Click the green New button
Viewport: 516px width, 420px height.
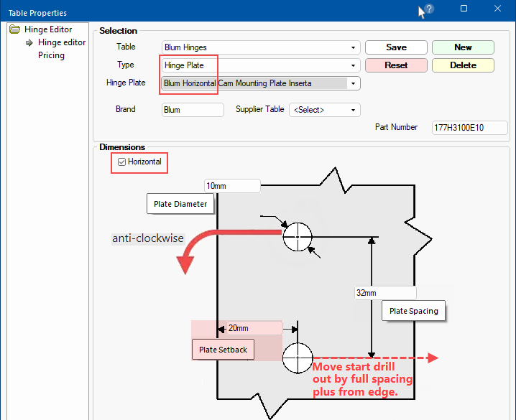tap(463, 47)
